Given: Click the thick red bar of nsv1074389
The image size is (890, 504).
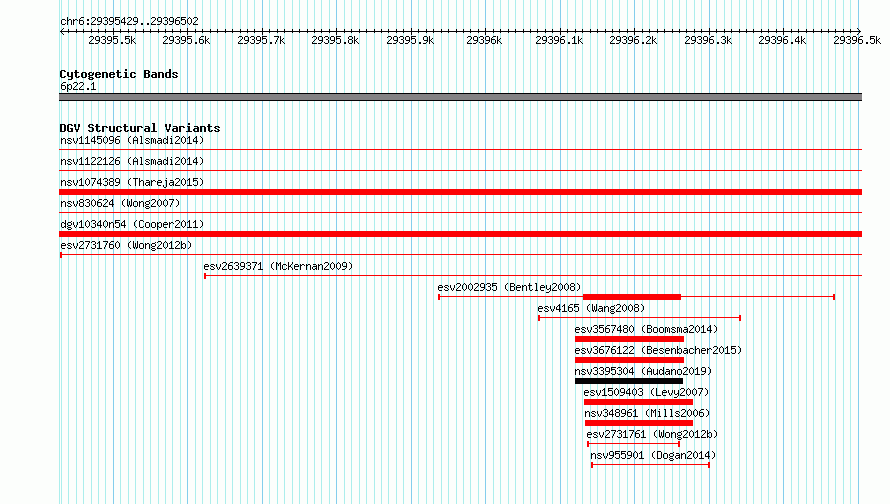Looking at the screenshot, I should point(460,192).
